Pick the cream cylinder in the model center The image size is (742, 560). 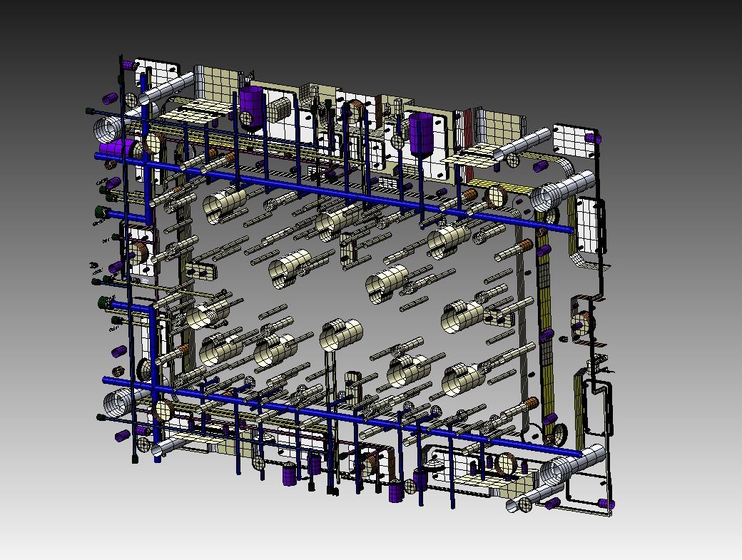click(386, 282)
